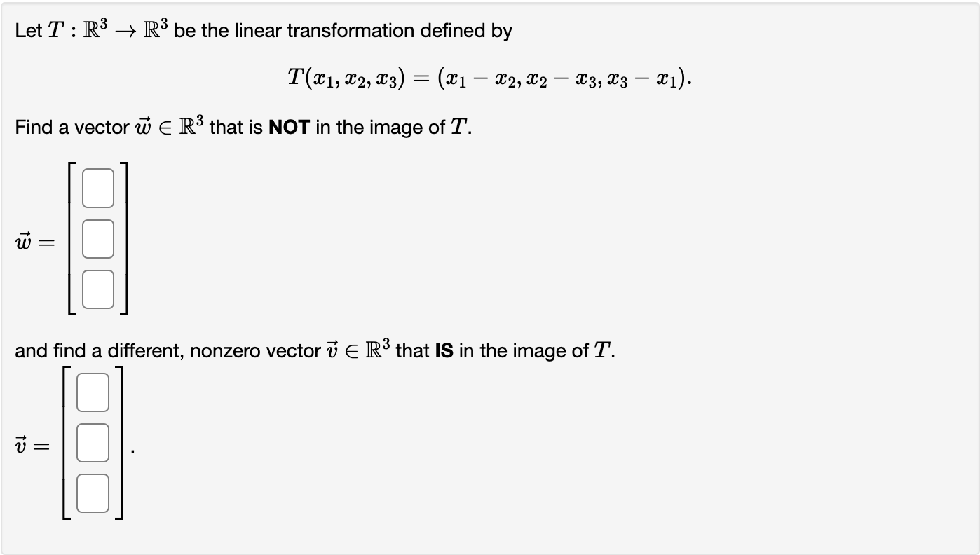Click the first sentence defining T
Screen dimensions: 980x555
tap(263, 29)
